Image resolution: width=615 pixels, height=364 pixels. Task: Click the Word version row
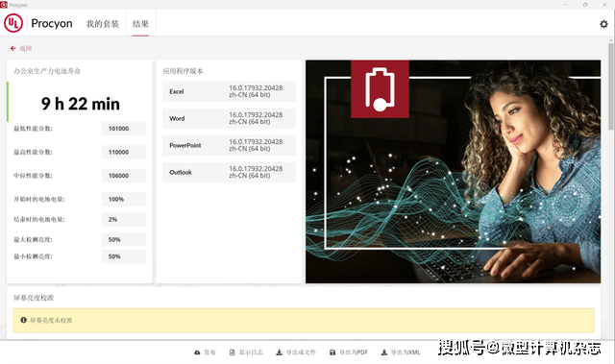pos(229,118)
